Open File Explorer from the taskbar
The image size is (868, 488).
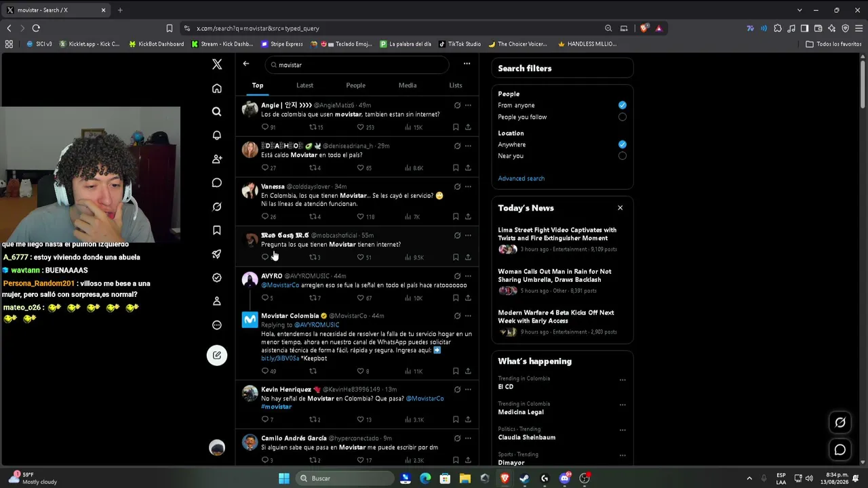coord(465,479)
